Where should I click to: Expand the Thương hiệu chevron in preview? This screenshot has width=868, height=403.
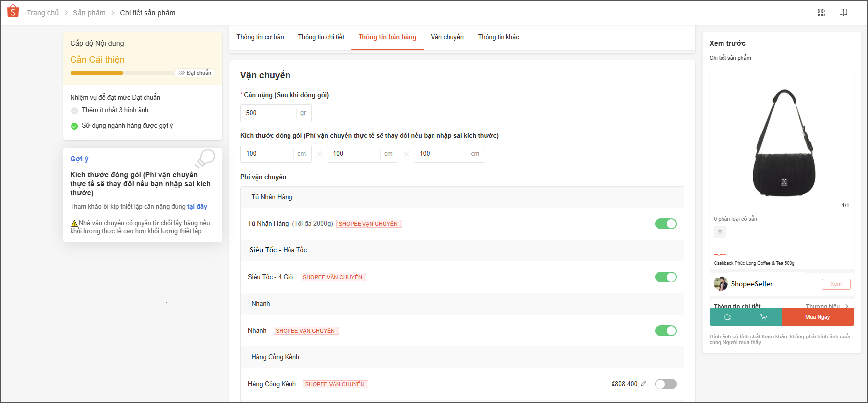847,306
